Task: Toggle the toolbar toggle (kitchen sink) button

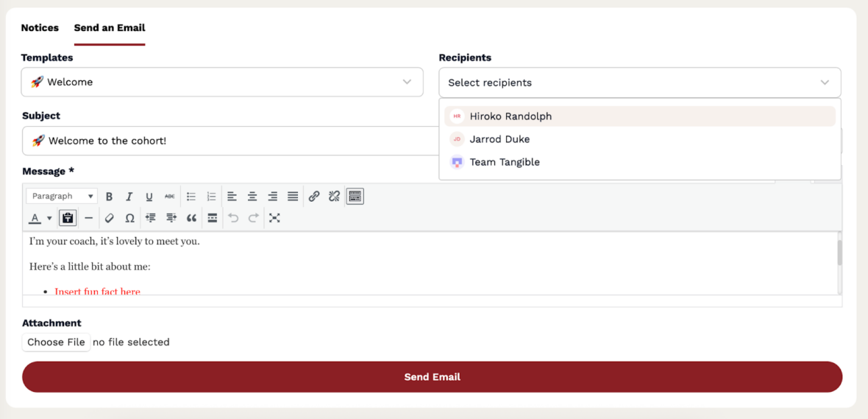Action: pos(355,197)
